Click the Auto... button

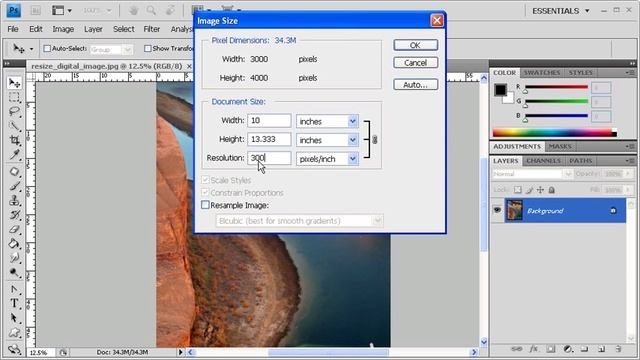point(416,84)
